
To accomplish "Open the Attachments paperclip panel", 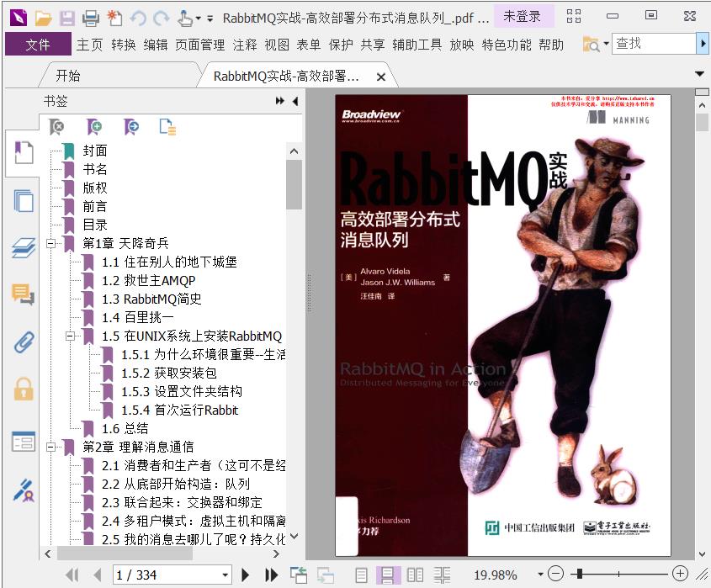I will click(x=24, y=342).
